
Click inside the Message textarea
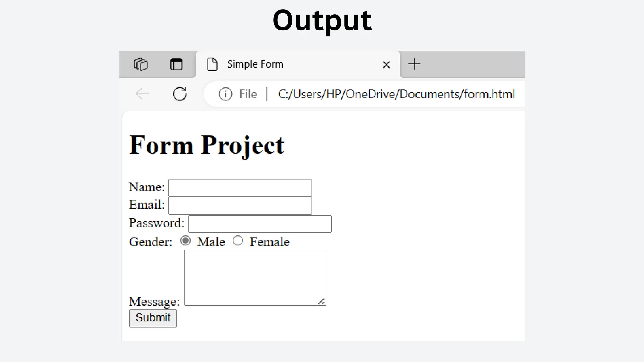(x=255, y=278)
